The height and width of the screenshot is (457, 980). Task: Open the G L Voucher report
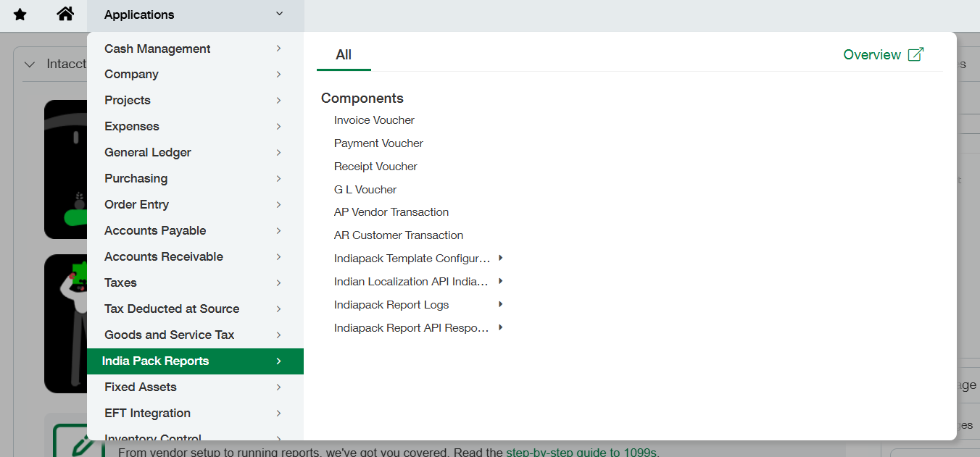365,190
